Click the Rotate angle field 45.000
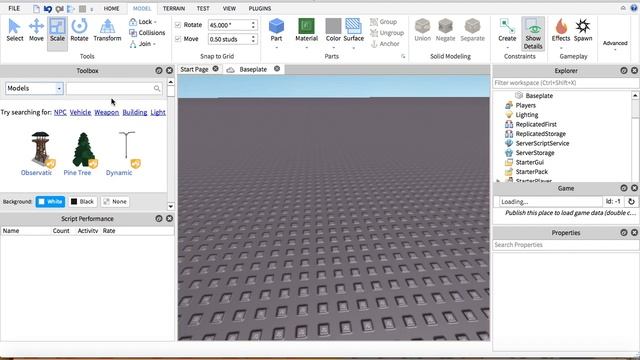This screenshot has width=640, height=360. pyautogui.click(x=229, y=25)
